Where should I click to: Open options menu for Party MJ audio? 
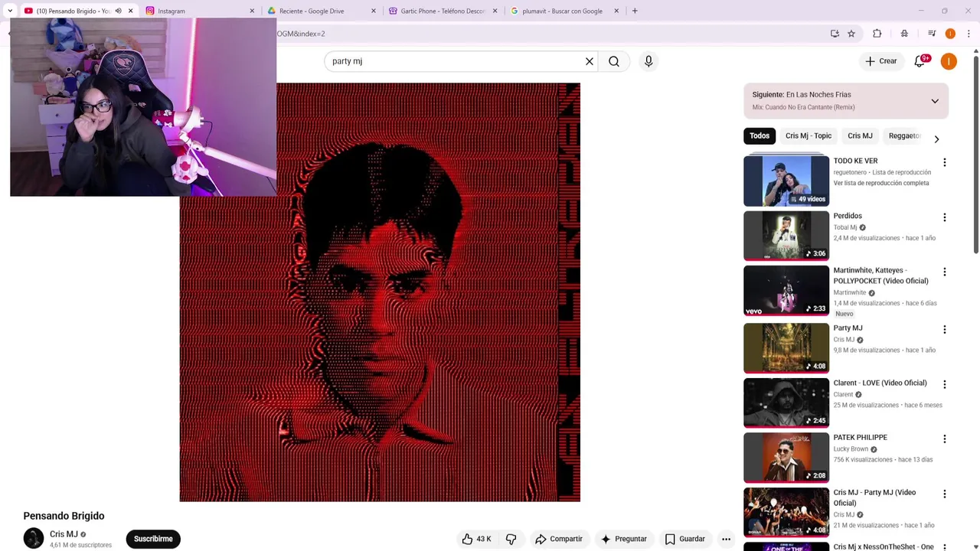coord(945,329)
